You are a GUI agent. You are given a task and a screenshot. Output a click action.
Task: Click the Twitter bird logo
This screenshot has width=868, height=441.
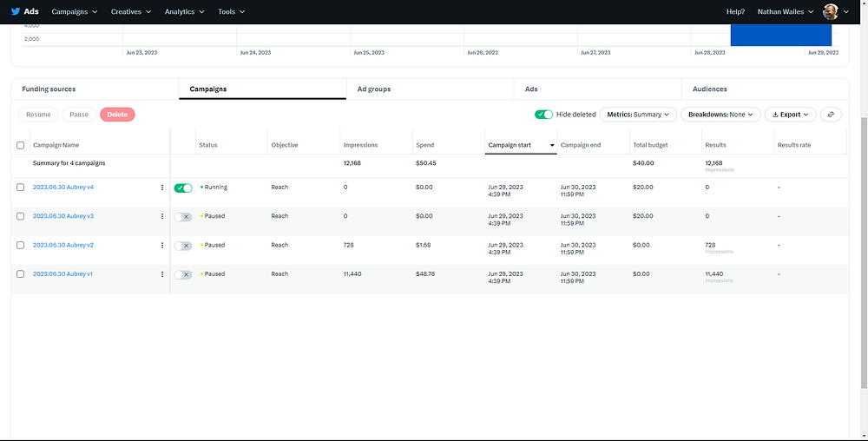pos(15,12)
